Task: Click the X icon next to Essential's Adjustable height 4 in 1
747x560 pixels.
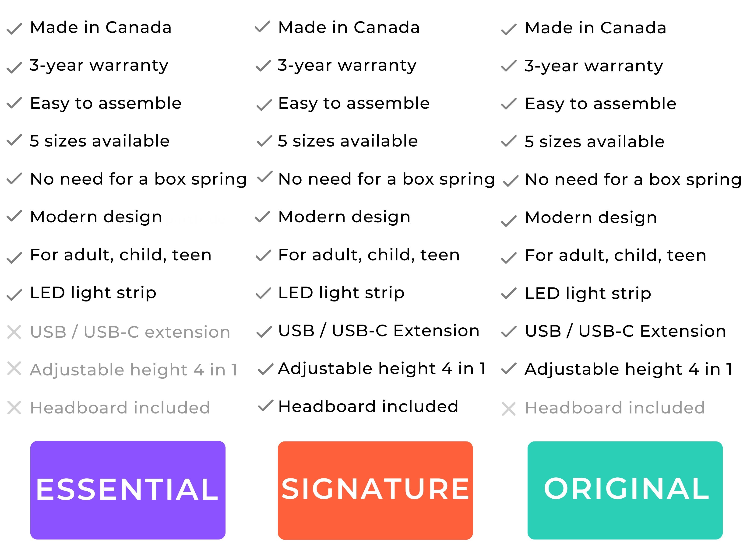Action: coord(14,368)
